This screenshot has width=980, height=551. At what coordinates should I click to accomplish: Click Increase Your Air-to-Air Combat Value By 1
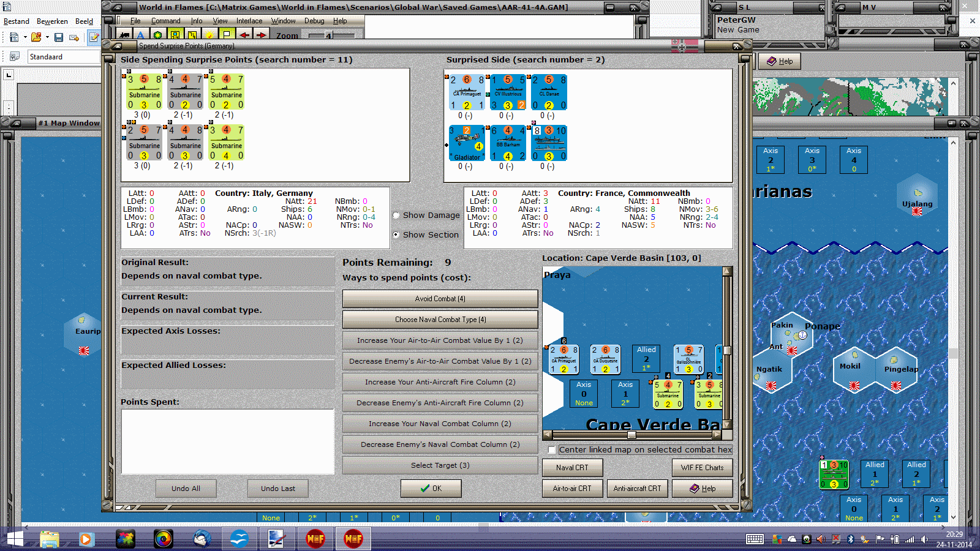440,340
